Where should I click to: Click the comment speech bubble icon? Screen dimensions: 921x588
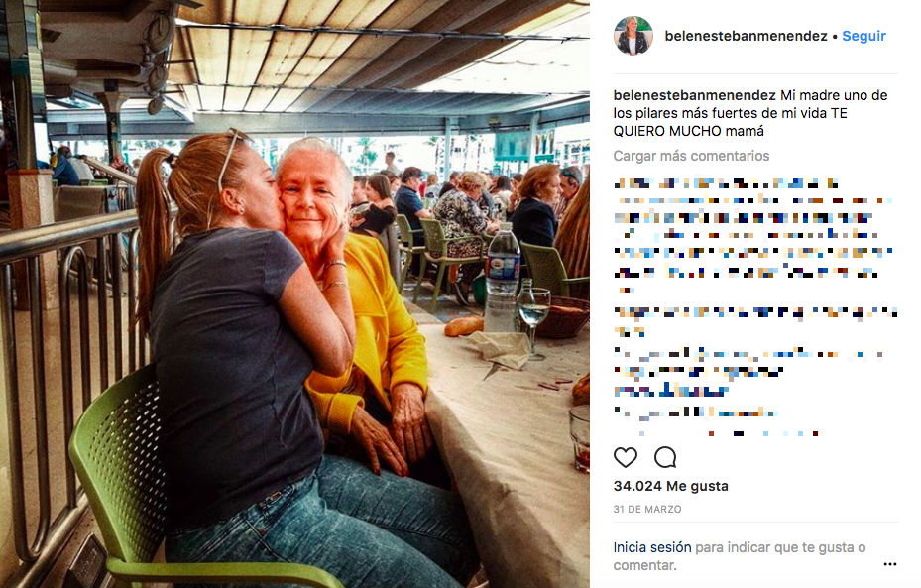665,457
